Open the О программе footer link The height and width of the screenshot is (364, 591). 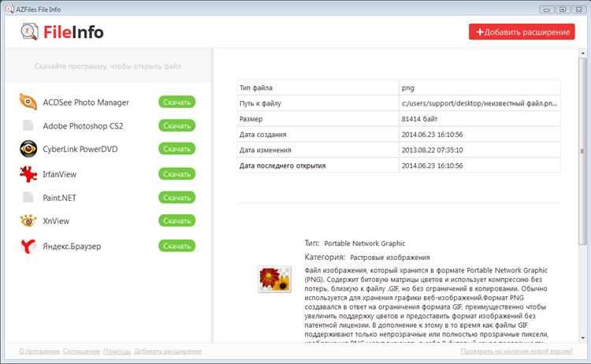(x=39, y=351)
